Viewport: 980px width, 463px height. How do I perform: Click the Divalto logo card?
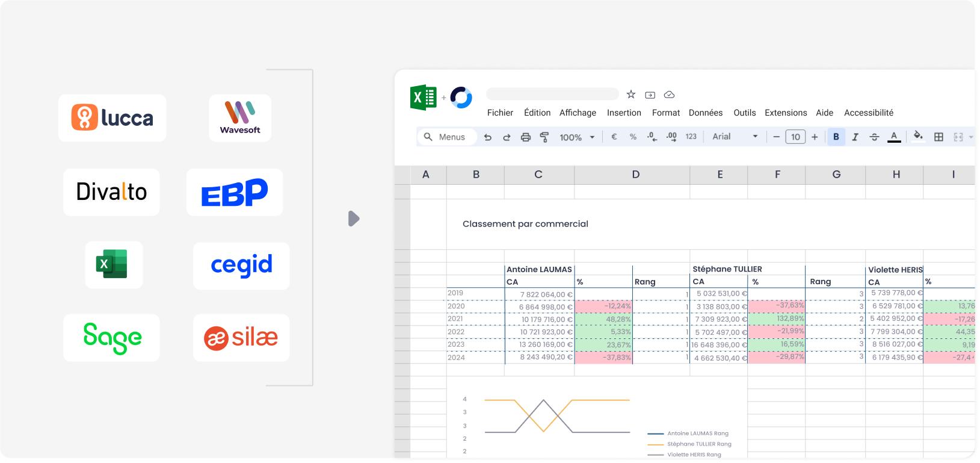point(111,192)
